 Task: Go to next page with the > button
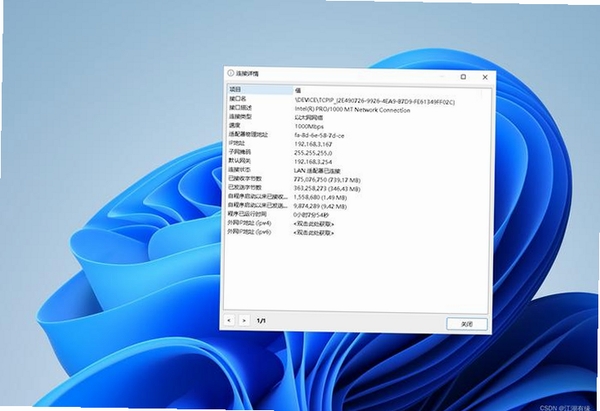coord(244,320)
